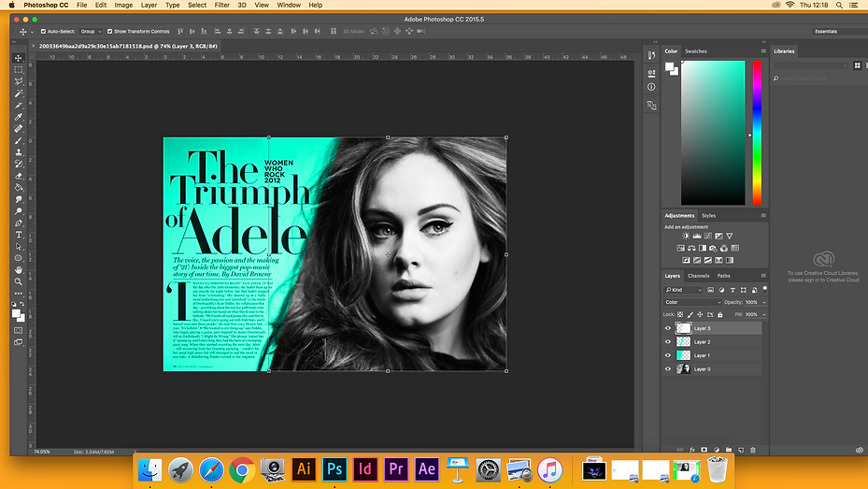The image size is (868, 489).
Task: Hide Layer 2 with its eye icon
Action: click(x=668, y=341)
